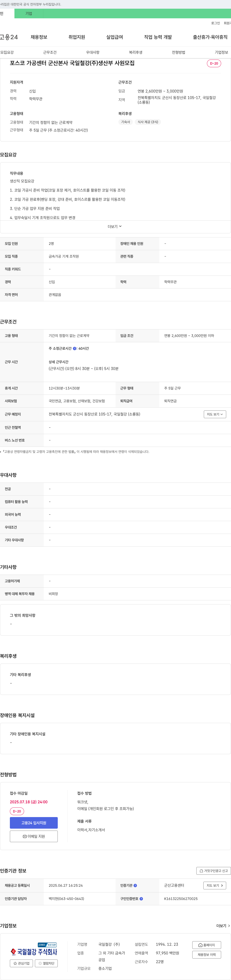This screenshot has height=980, width=231.
Task: Click the 97,950 백만원 annual sales value
Action: pyautogui.click(x=167, y=953)
